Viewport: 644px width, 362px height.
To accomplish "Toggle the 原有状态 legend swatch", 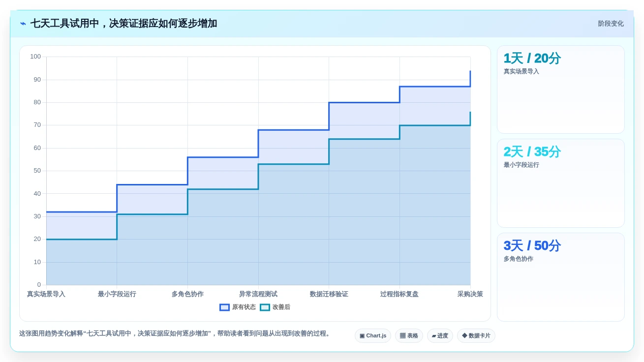I will pyautogui.click(x=224, y=307).
